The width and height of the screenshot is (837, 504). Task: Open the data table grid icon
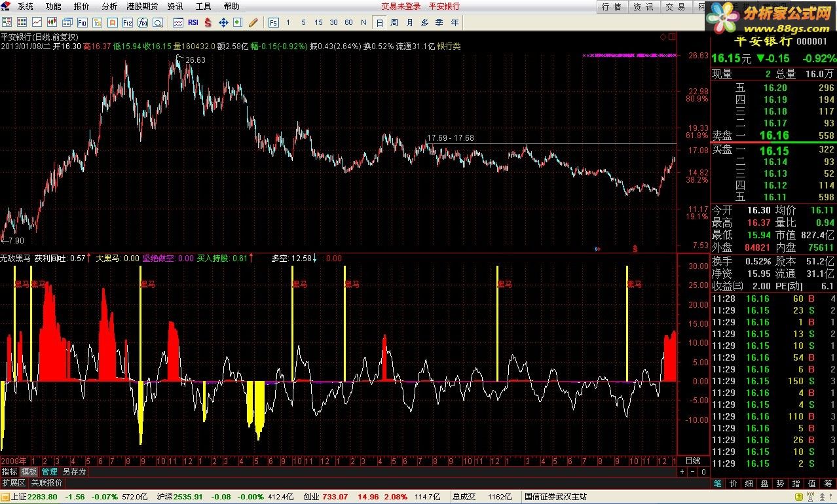(22, 22)
